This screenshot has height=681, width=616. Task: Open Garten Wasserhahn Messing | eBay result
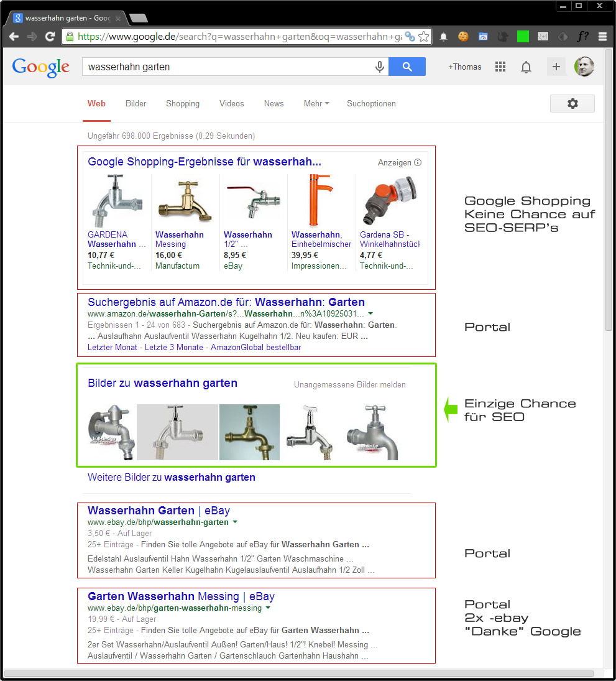(181, 596)
